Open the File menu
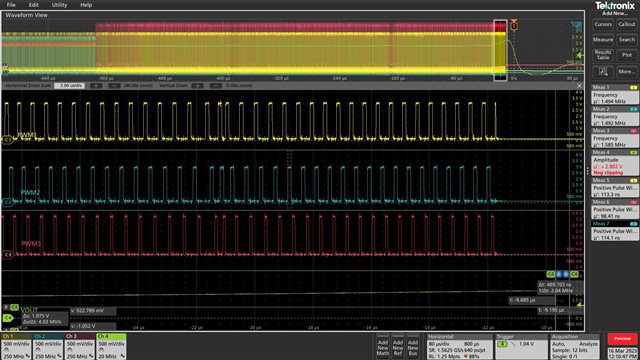This screenshot has width=640, height=360. pos(11,5)
